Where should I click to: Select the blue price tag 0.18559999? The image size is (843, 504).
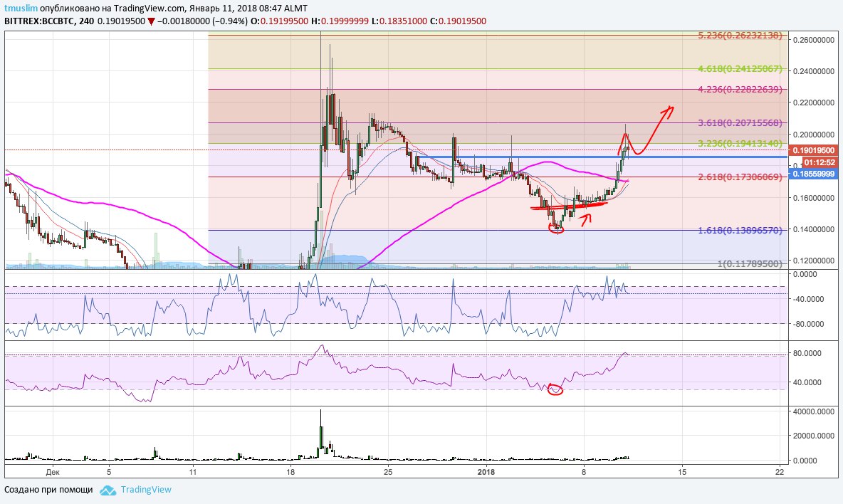pyautogui.click(x=813, y=174)
